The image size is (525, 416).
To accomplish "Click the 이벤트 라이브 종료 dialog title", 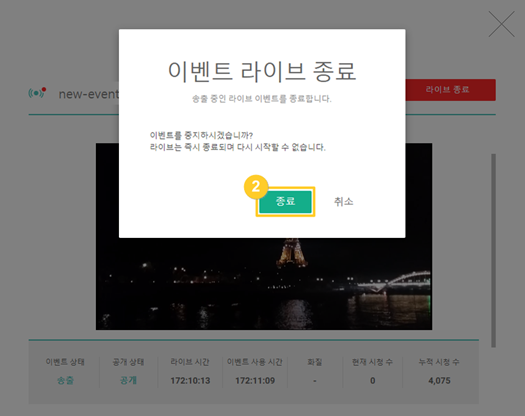I will 262,71.
